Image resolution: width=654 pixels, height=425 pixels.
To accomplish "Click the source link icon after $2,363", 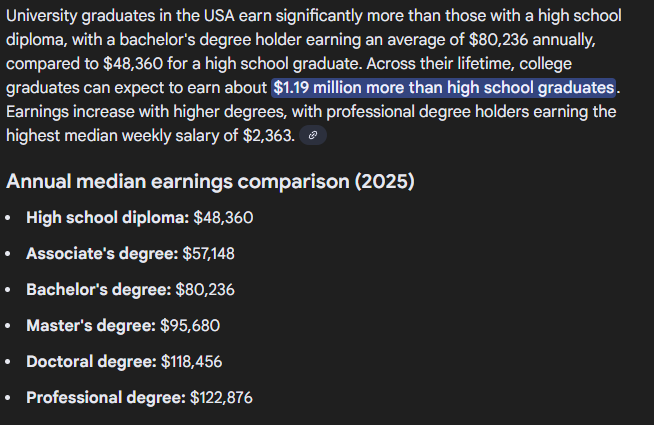I will (313, 136).
